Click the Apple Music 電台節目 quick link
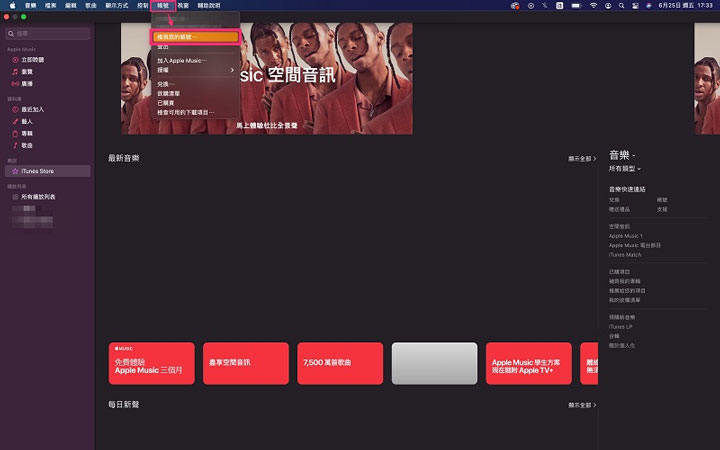Screen dimensions: 720x450 (635, 245)
